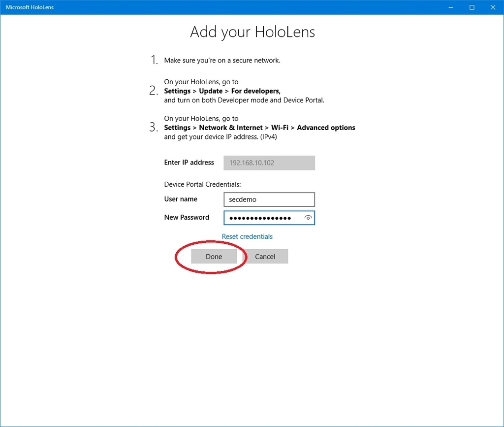
Task: Click the 'User name' label
Action: pos(181,199)
